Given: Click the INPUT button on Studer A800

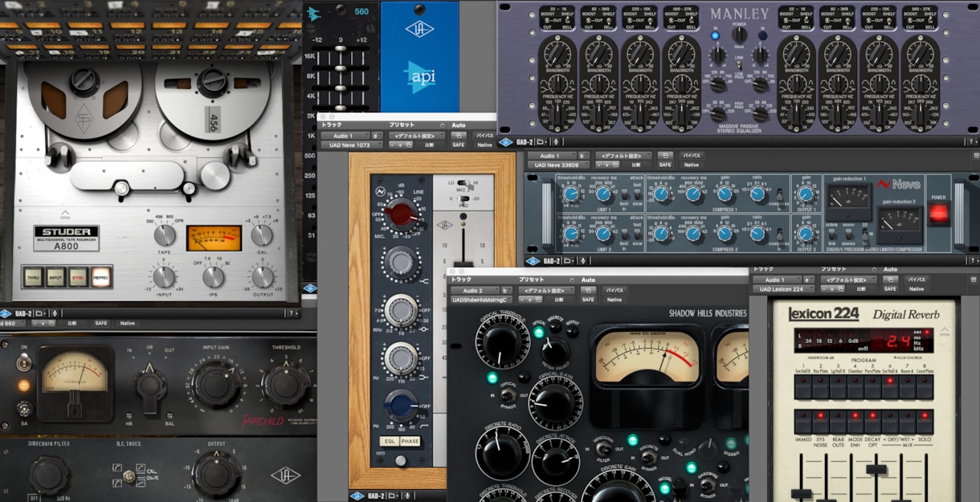Looking at the screenshot, I should click(x=56, y=277).
